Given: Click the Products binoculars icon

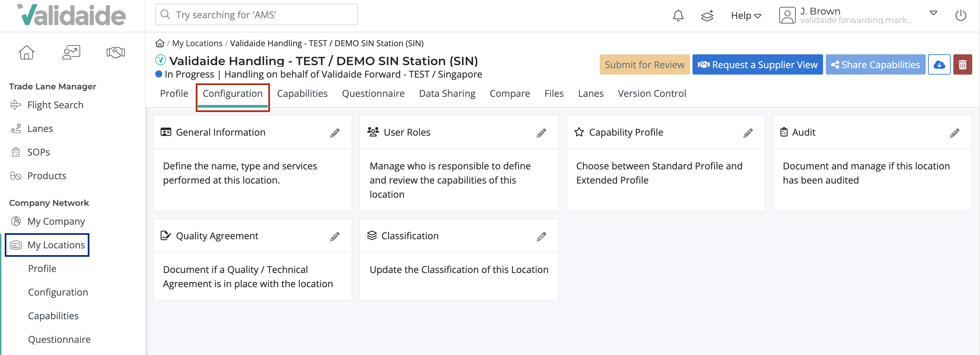Looking at the screenshot, I should tap(16, 175).
